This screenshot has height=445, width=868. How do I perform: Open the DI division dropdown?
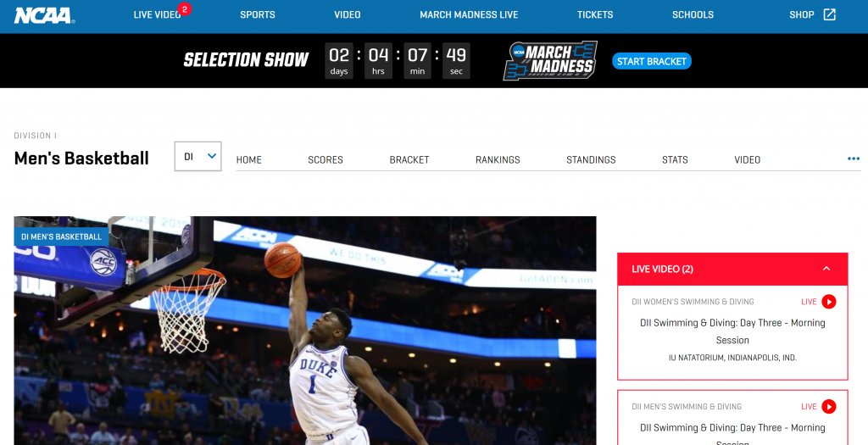198,157
